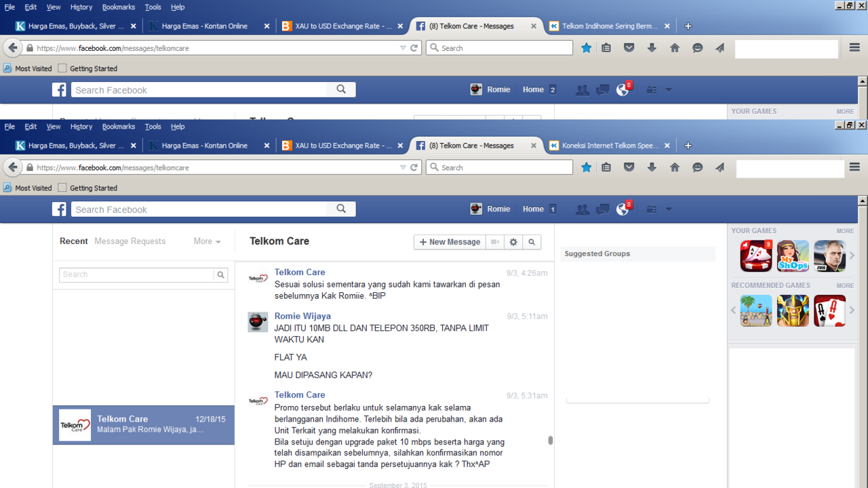Click the Pocket icon in the front window toolbar

tap(629, 167)
